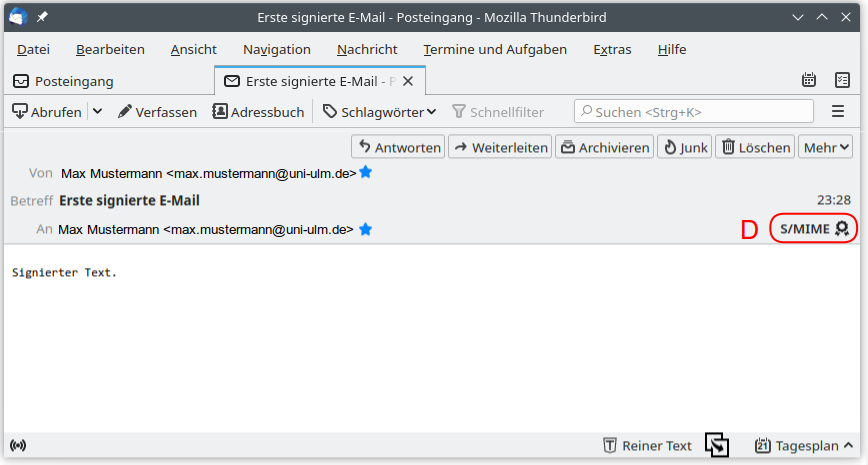Open the Nachricht menu
The width and height of the screenshot is (868, 465).
(x=367, y=49)
